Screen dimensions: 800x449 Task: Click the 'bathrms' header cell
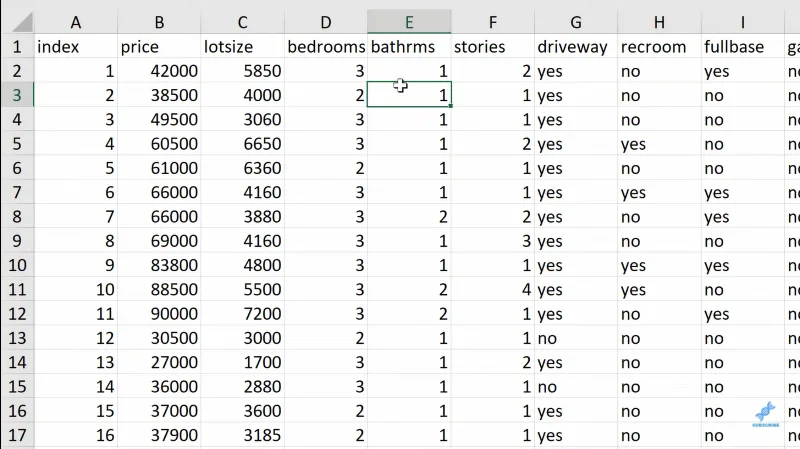pyautogui.click(x=409, y=46)
